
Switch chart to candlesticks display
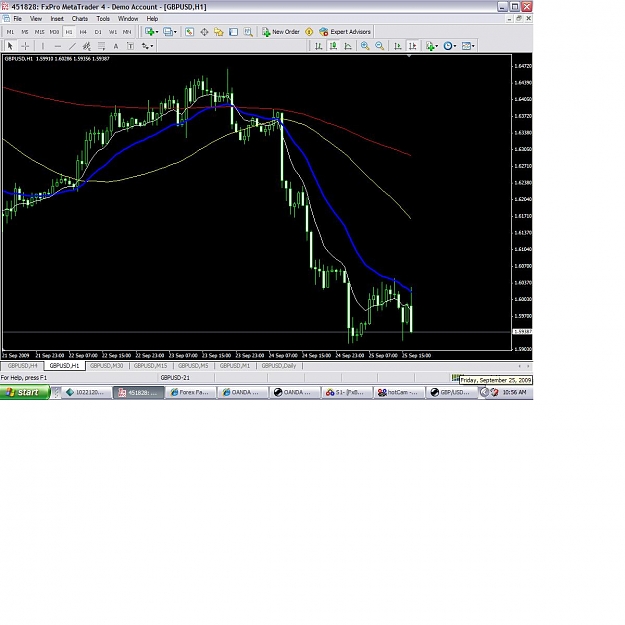(333, 46)
